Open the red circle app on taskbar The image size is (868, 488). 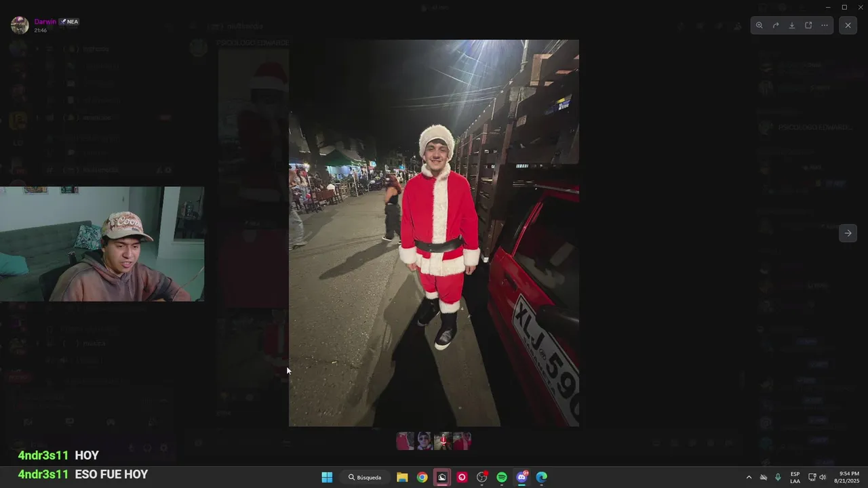pos(462,477)
